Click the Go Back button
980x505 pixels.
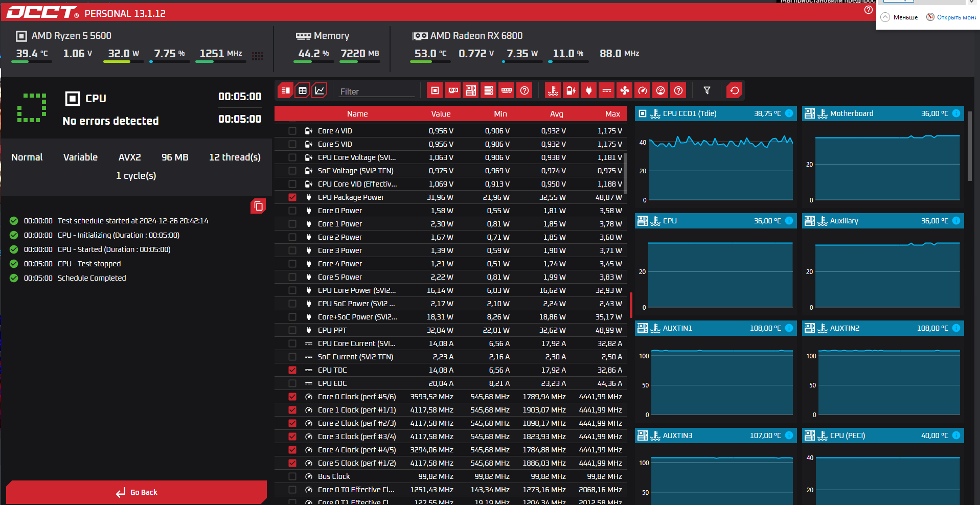pos(136,492)
